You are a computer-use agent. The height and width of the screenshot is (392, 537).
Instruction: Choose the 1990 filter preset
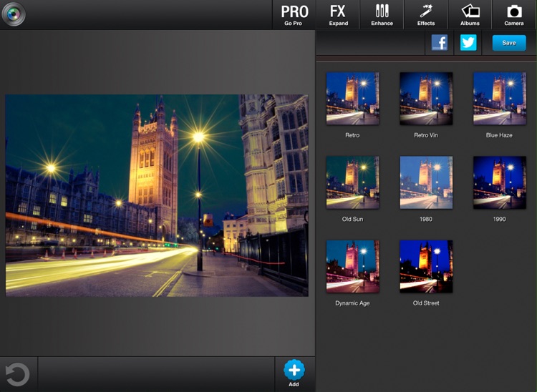coord(499,182)
